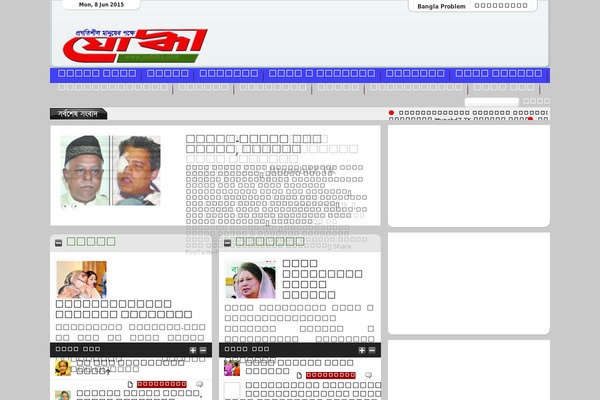Click the search submit button beside search field
Image resolution: width=600 pixels, height=400 pixels.
pos(536,101)
